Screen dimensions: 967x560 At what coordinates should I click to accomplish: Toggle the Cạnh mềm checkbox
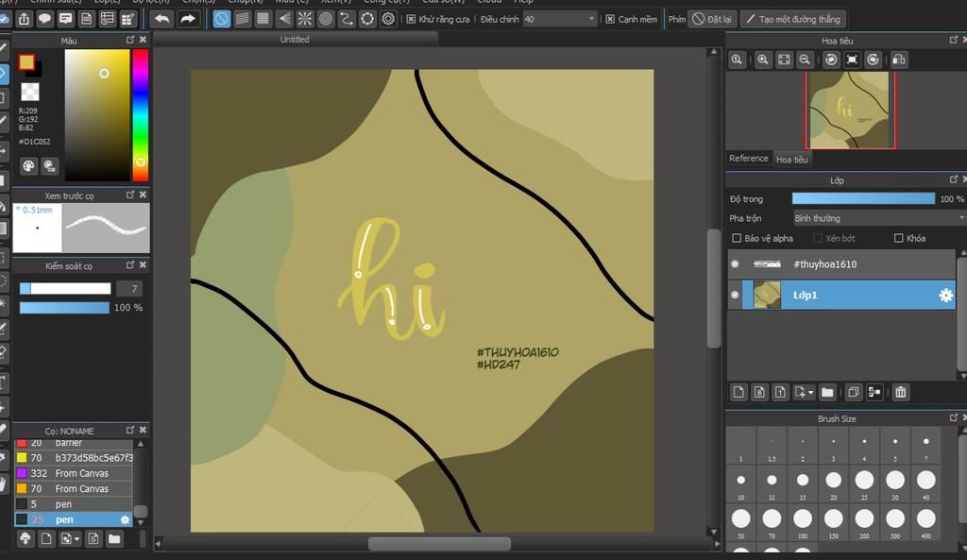(610, 19)
